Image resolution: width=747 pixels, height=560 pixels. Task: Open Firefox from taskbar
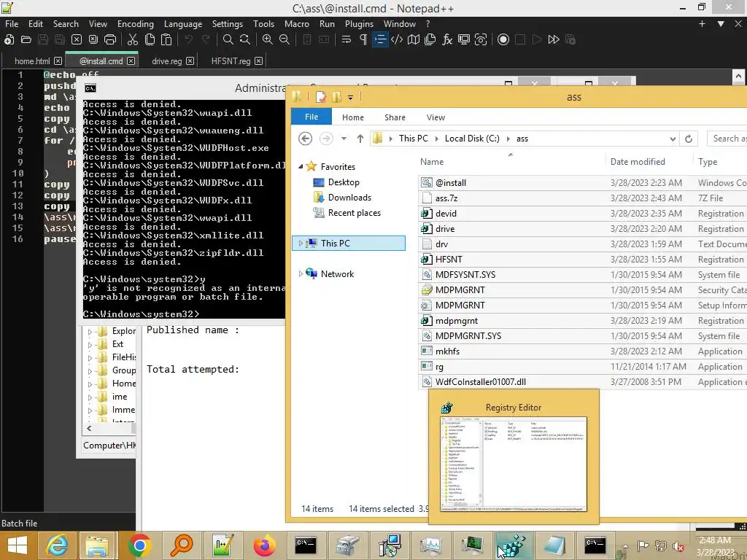pyautogui.click(x=264, y=545)
